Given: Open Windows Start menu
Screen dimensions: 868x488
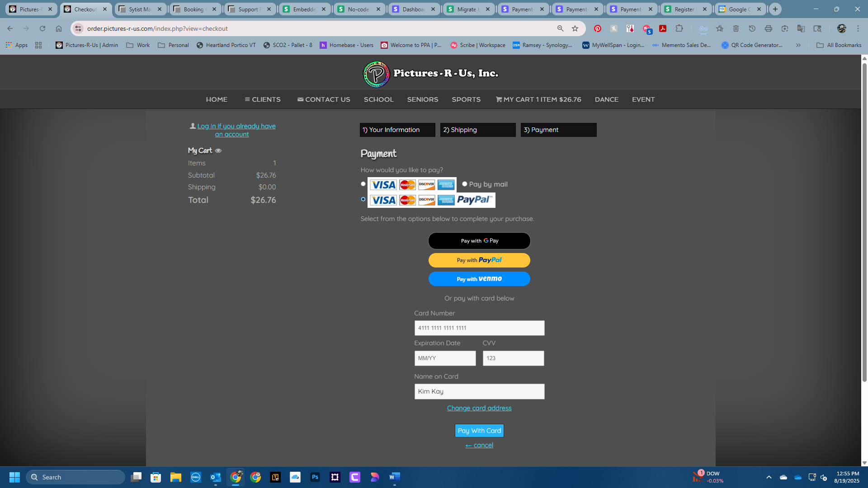Looking at the screenshot, I should pos(14,477).
